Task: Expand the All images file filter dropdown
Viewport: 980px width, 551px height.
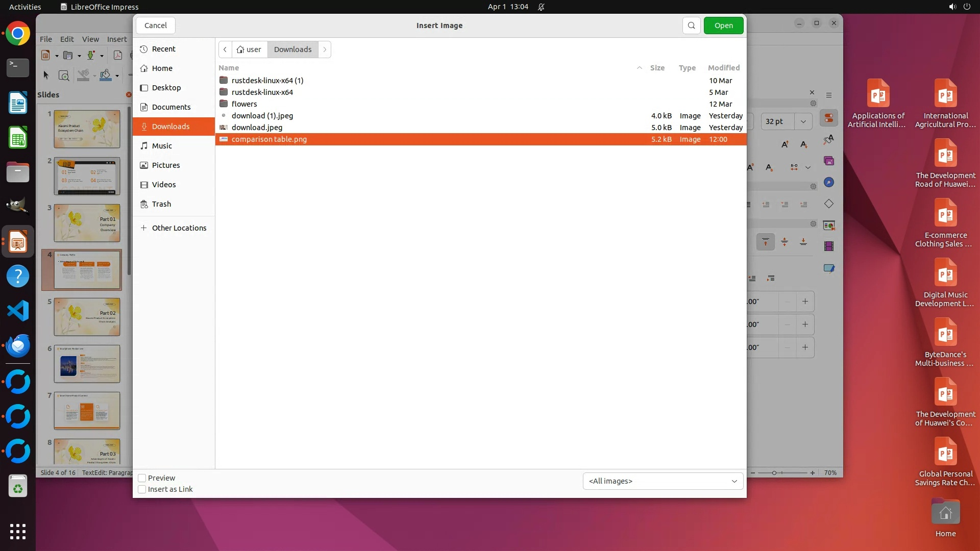Action: pyautogui.click(x=663, y=481)
